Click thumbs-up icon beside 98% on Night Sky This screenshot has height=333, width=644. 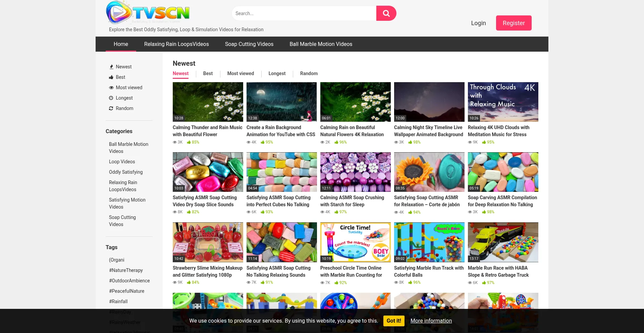(x=410, y=142)
